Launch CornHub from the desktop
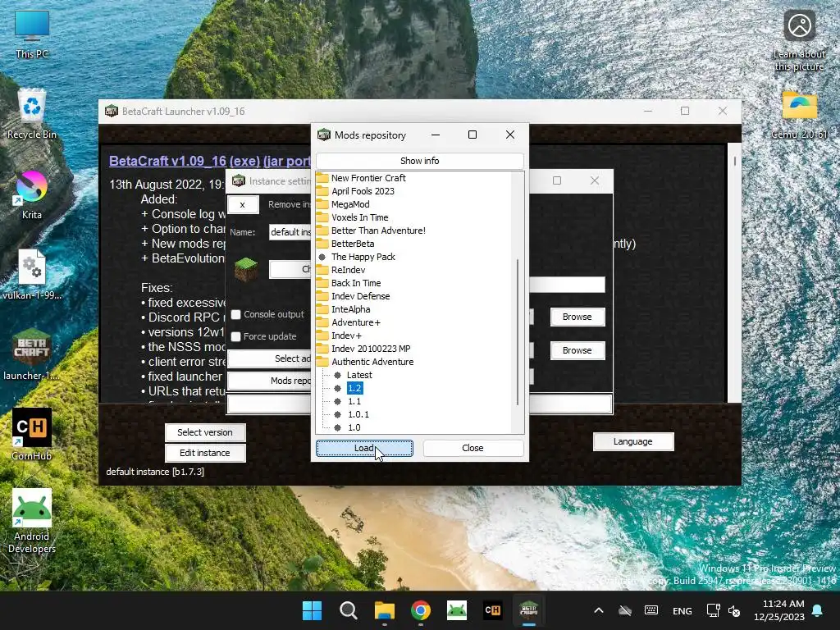This screenshot has width=840, height=630. (x=32, y=435)
